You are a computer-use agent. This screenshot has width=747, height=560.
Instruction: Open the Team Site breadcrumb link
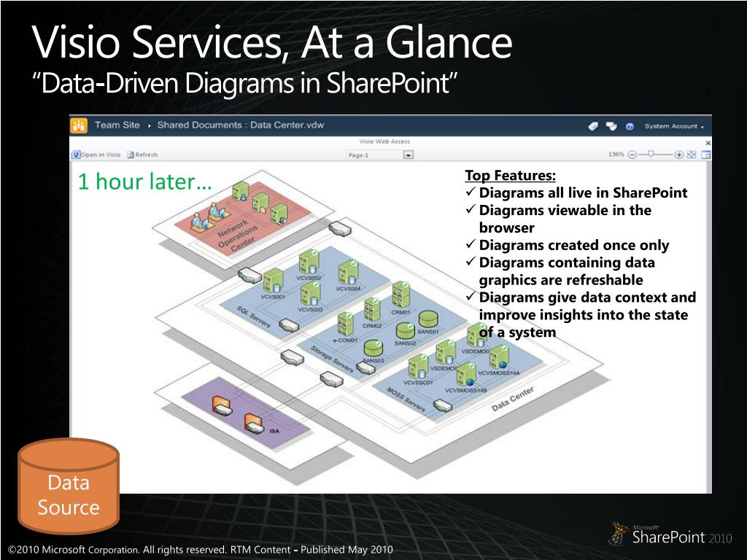point(117,125)
